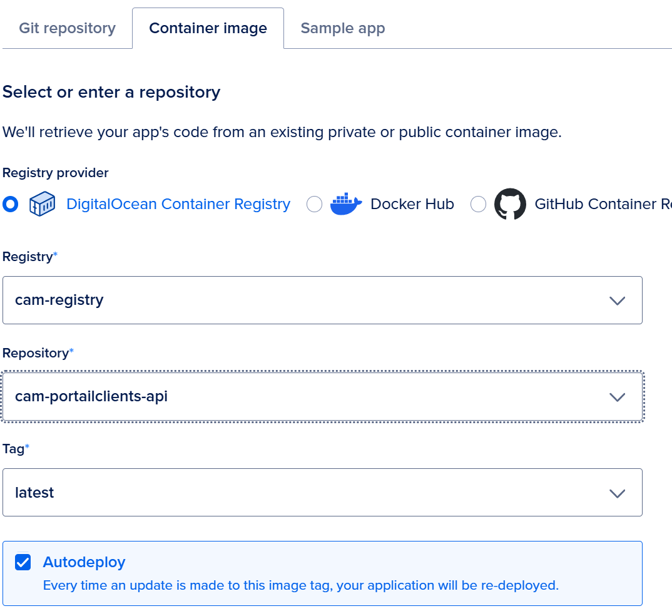672x616 pixels.
Task: Open the Sample app tab
Action: 342,28
